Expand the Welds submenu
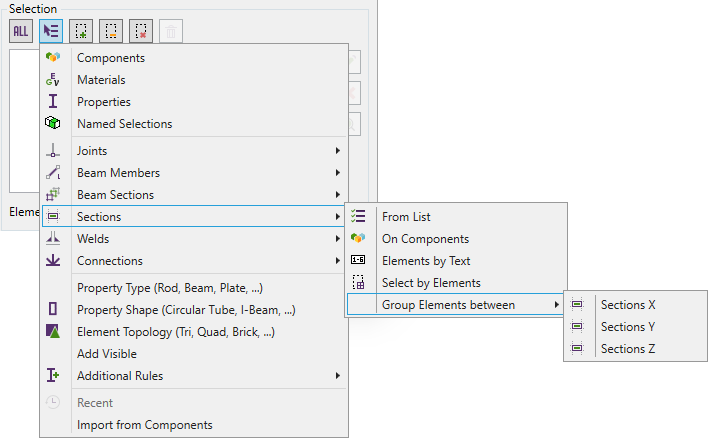 pos(93,239)
